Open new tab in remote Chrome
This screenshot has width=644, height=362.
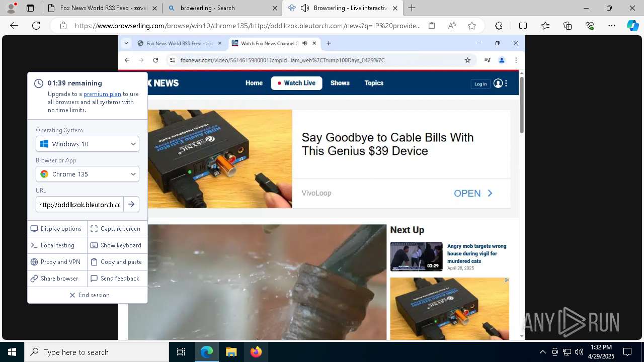point(329,43)
